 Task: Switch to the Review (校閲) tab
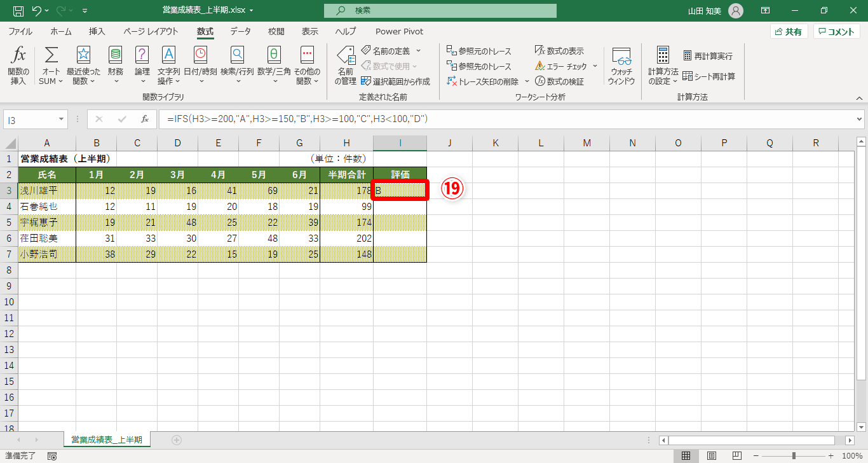276,31
